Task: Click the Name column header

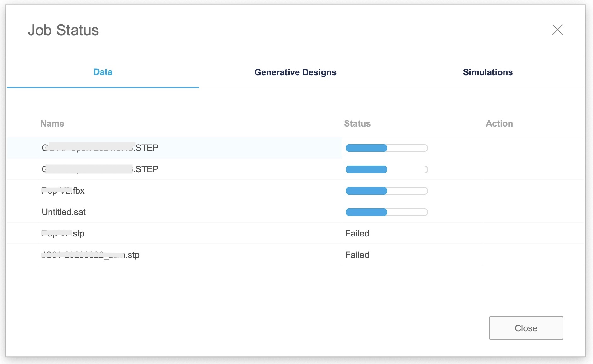Action: point(52,123)
